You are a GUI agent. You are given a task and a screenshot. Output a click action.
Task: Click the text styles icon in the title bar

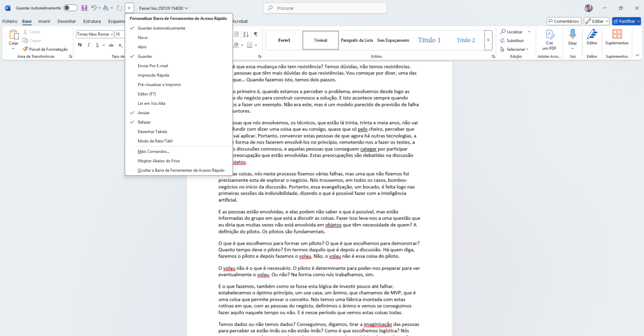coord(106,8)
